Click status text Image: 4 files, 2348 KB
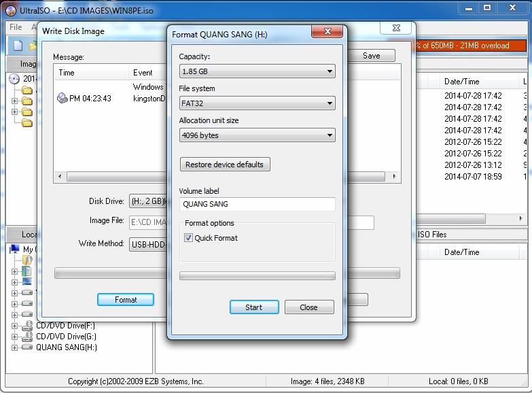Screen dimensions: 532x393 (327, 381)
